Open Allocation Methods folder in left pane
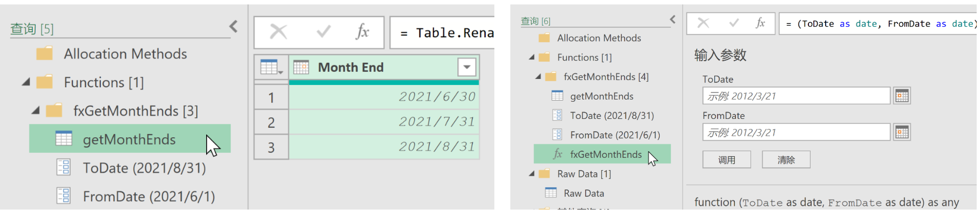 tap(125, 54)
